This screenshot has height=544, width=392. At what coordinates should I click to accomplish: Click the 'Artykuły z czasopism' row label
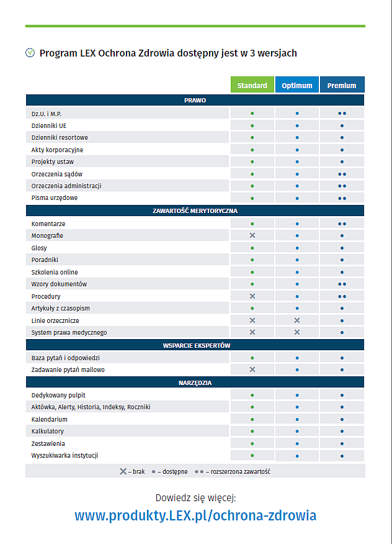pyautogui.click(x=60, y=309)
